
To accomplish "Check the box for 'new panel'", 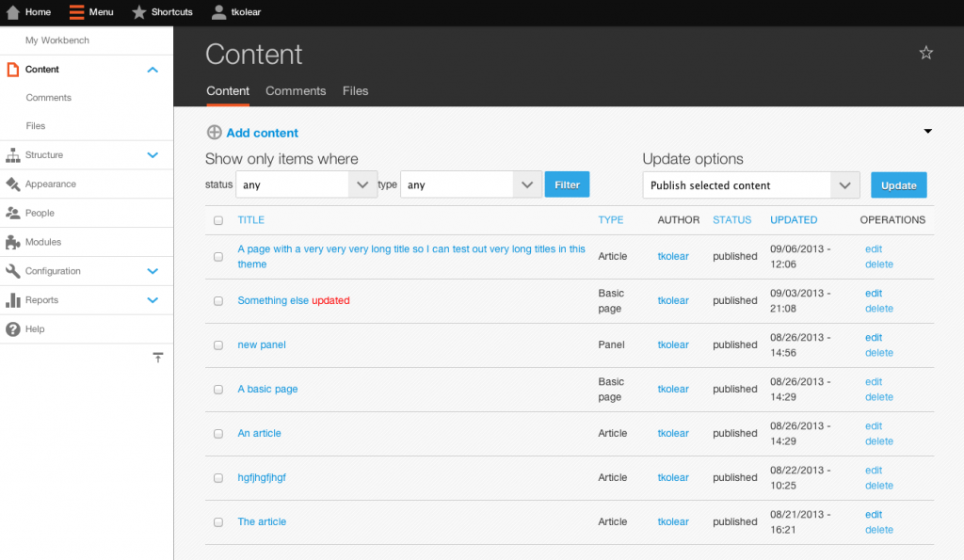I will (x=218, y=345).
